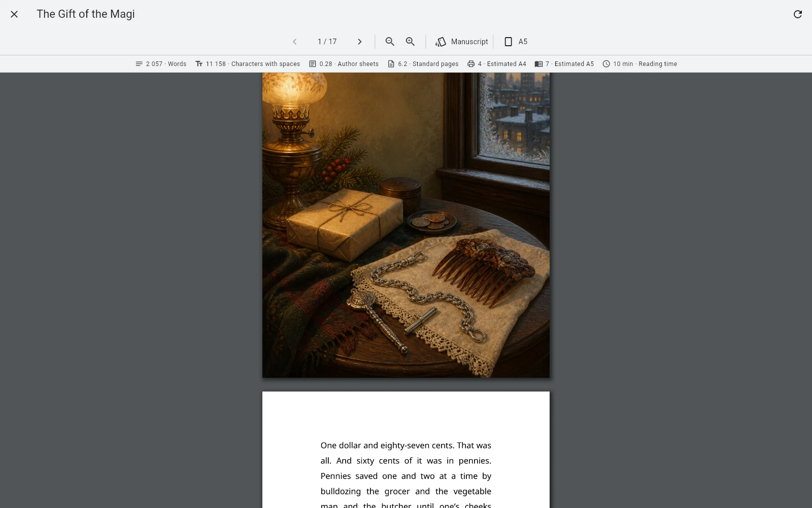This screenshot has width=812, height=508.
Task: Select the 2 057 Words statistic
Action: (166, 64)
